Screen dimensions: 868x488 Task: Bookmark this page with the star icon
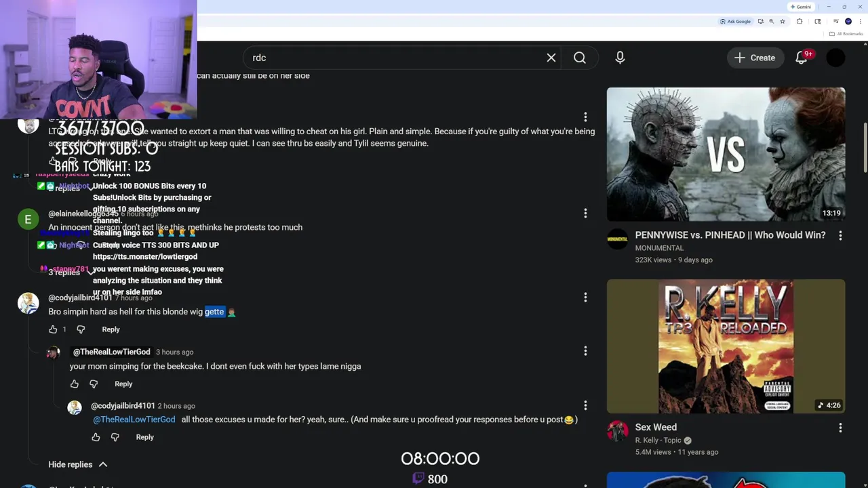point(782,22)
